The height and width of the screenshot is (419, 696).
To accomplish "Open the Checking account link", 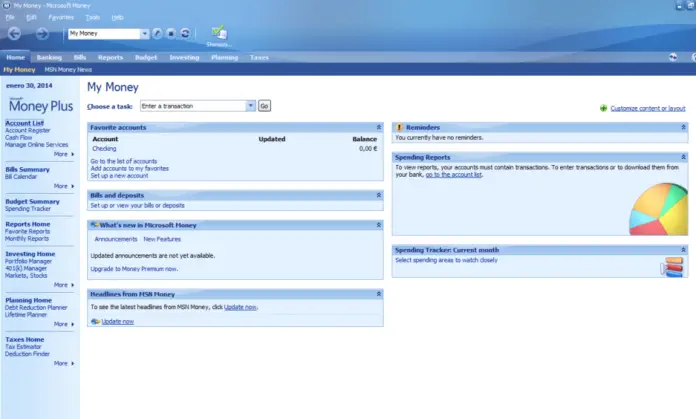I will [x=104, y=149].
